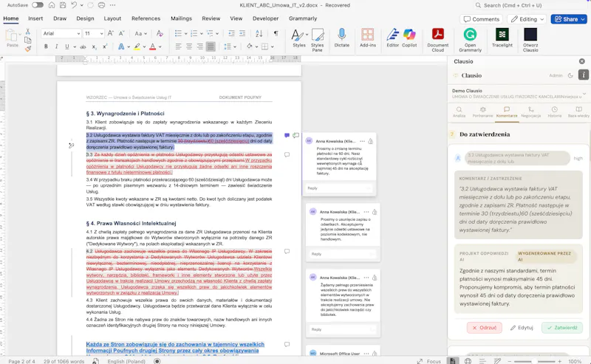Cut selection with the scissors icon
The height and width of the screenshot is (364, 591).
[x=27, y=32]
